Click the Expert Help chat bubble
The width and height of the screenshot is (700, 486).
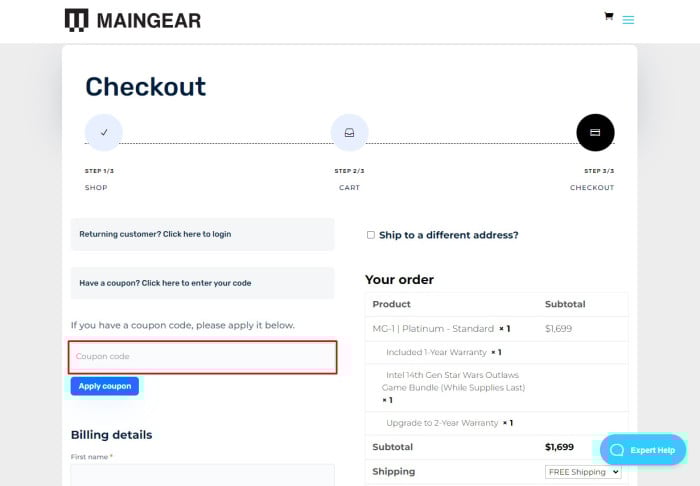coord(643,450)
